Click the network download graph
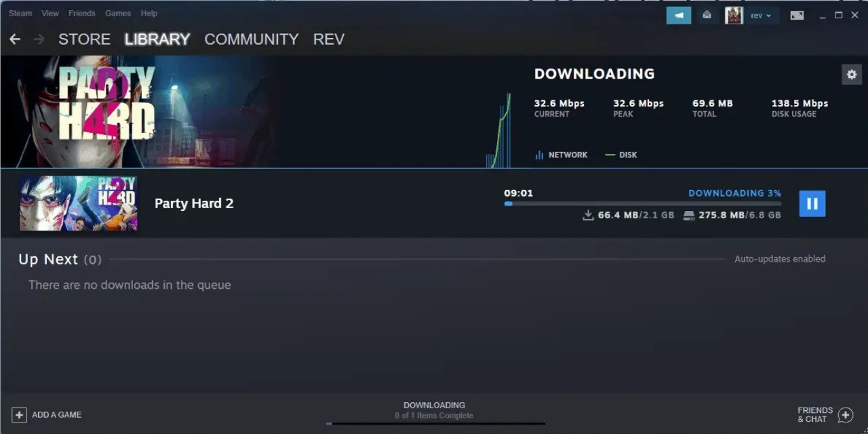The image size is (868, 434). (x=499, y=130)
